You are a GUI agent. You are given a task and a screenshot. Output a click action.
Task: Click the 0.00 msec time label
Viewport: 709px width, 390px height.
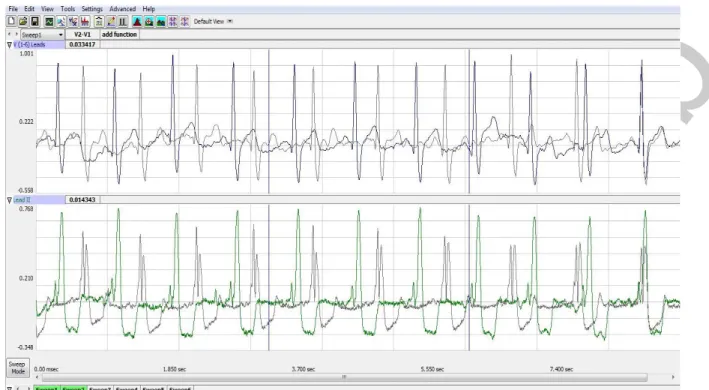pyautogui.click(x=47, y=369)
